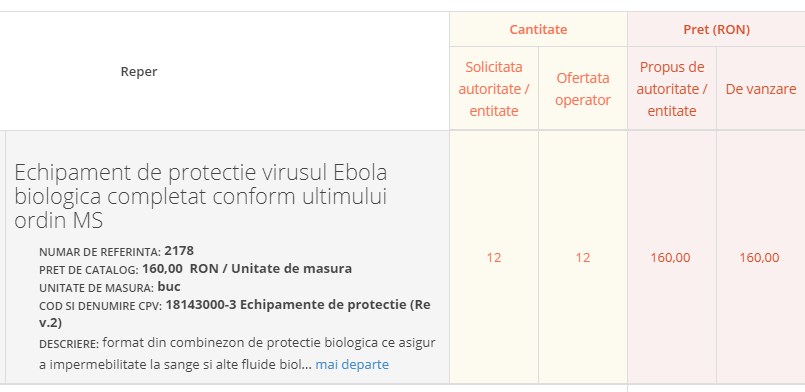
Task: Click the 'Ofertata operator' column header
Action: (x=583, y=89)
